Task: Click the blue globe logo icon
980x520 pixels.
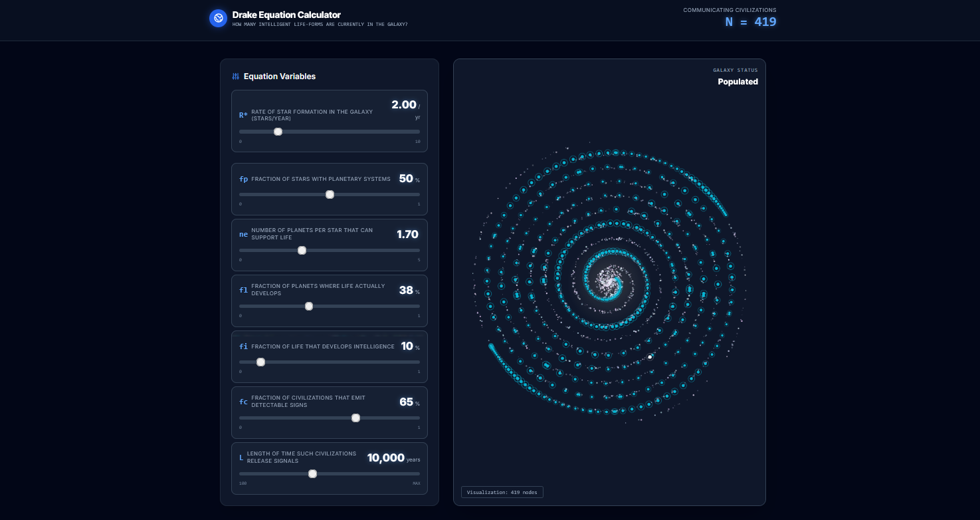Action: (218, 18)
